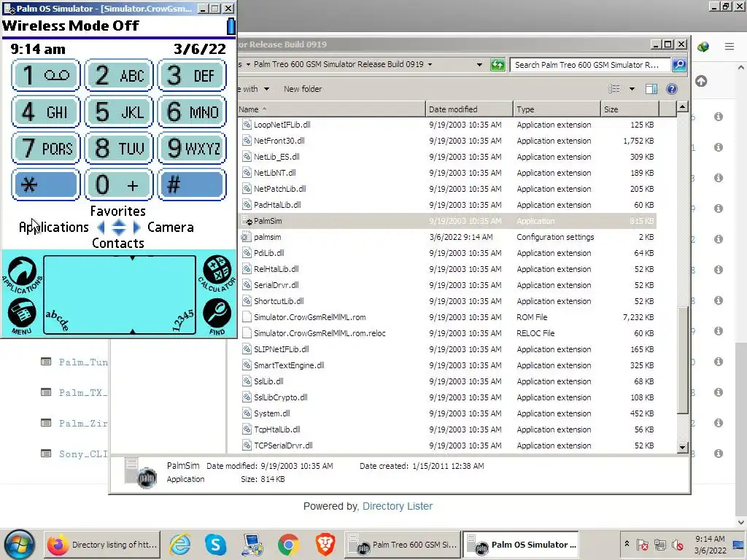Select Simulator.CrowGsmRelMIML.rom file

(447, 317)
